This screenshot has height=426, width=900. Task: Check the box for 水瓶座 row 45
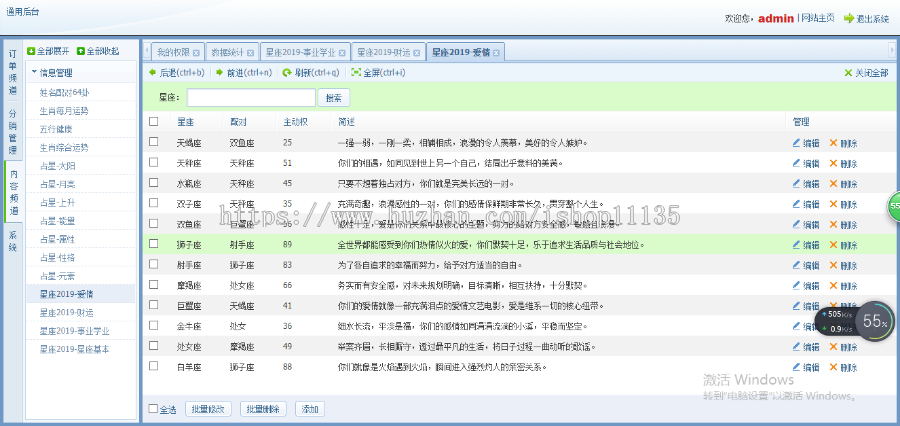point(153,182)
